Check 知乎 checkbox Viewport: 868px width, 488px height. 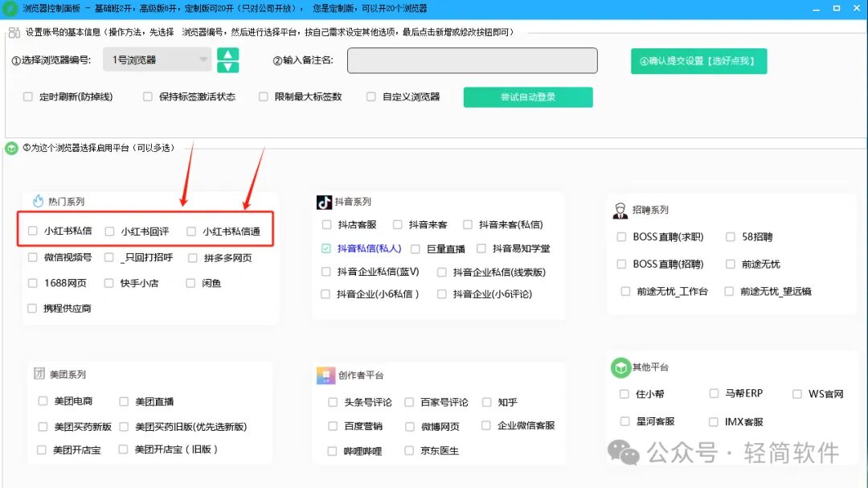pyautogui.click(x=486, y=402)
